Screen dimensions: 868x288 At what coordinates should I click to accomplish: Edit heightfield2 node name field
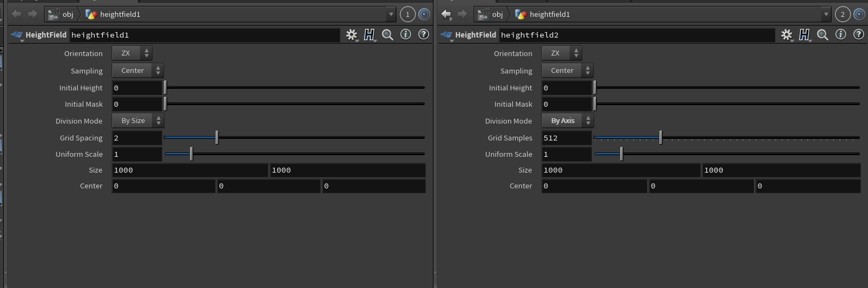(637, 35)
